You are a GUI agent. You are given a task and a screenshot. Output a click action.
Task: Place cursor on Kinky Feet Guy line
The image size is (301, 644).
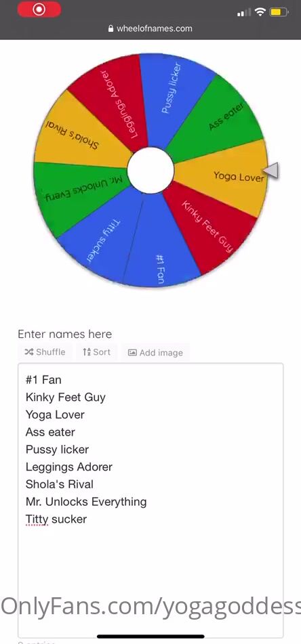(65, 397)
